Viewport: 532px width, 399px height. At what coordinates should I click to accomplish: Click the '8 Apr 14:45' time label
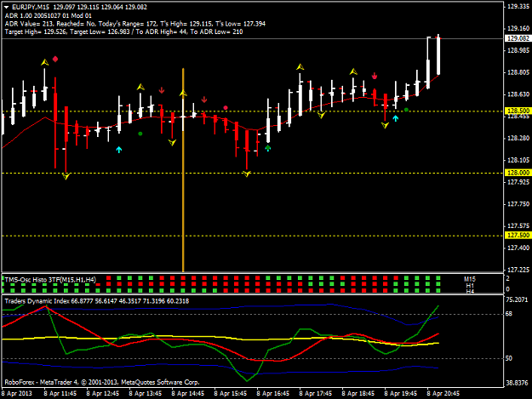click(x=188, y=394)
